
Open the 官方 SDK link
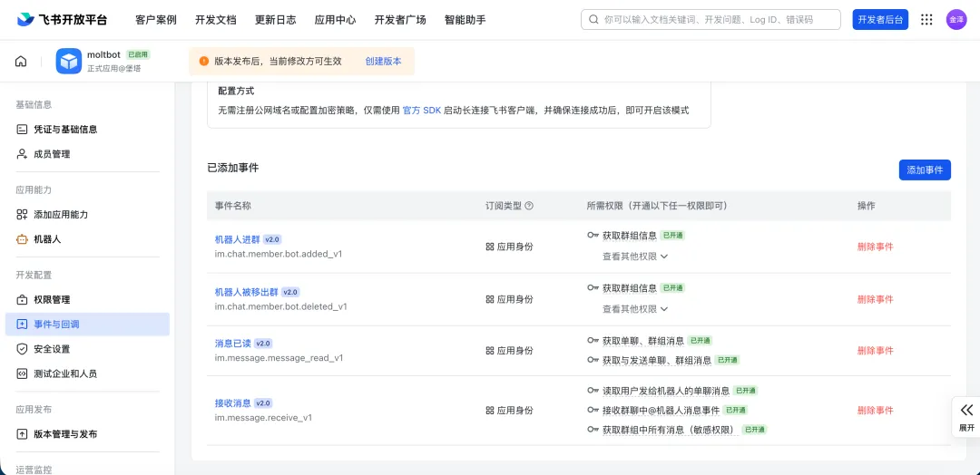422,111
